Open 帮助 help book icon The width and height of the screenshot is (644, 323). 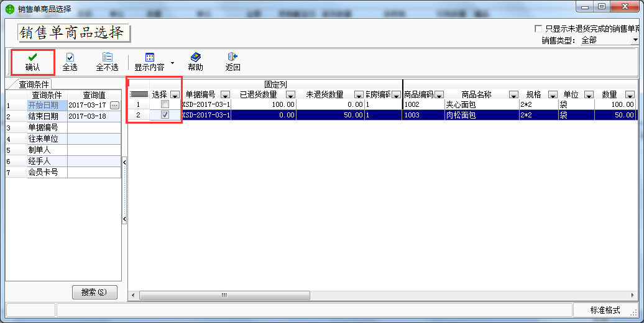click(195, 57)
